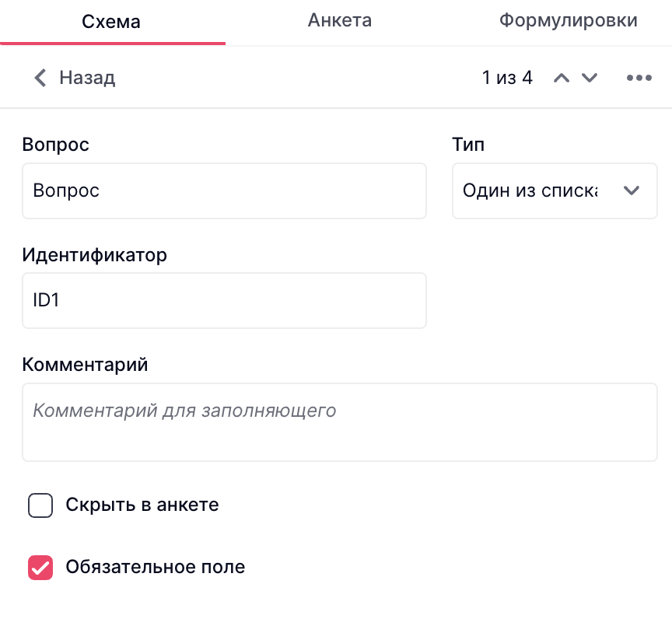Click the Скрыть в анкете label text

(x=142, y=505)
